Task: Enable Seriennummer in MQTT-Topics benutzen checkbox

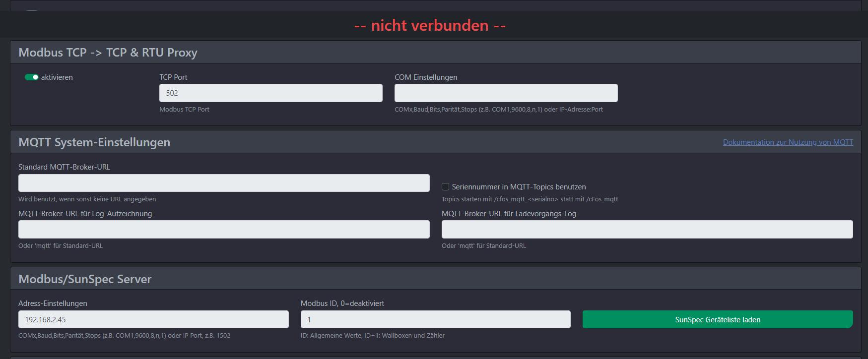Action: tap(446, 187)
